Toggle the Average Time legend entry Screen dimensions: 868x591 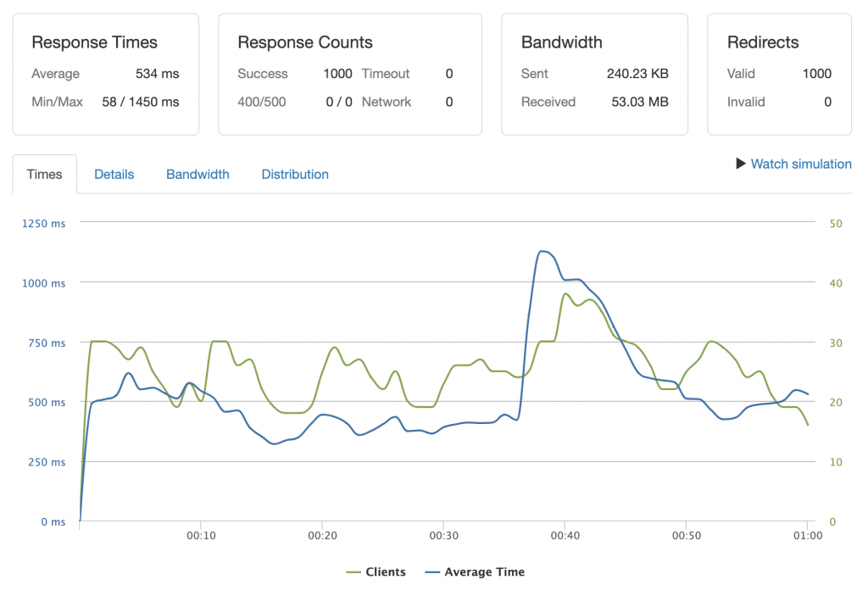[475, 571]
